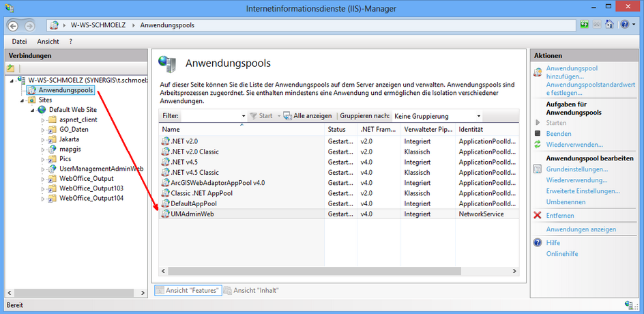Click the red X Entfernen icon
644x314 pixels.
click(537, 215)
